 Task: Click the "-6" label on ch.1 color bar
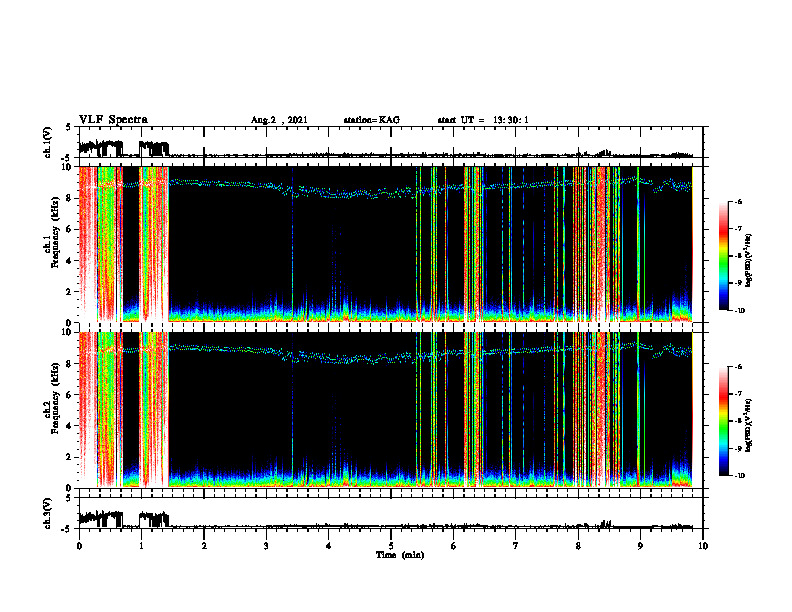(738, 201)
